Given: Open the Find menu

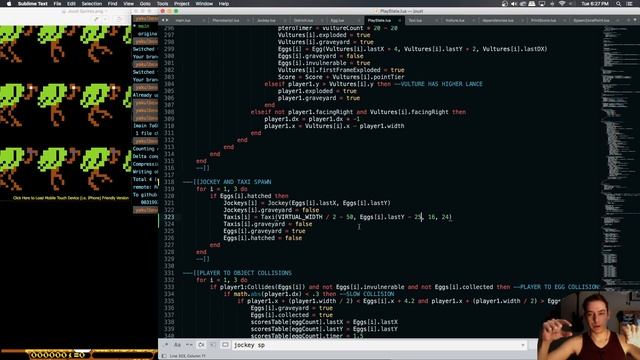Looking at the screenshot, I should [112, 4].
